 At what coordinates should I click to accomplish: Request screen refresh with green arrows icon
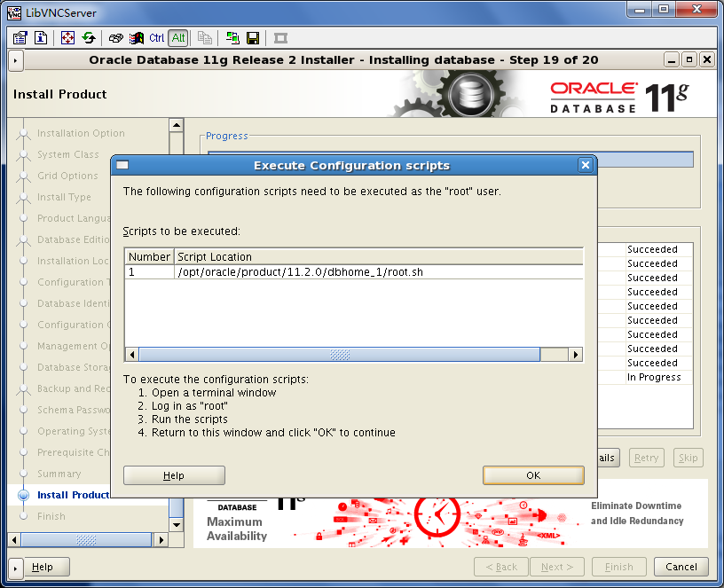[89, 38]
